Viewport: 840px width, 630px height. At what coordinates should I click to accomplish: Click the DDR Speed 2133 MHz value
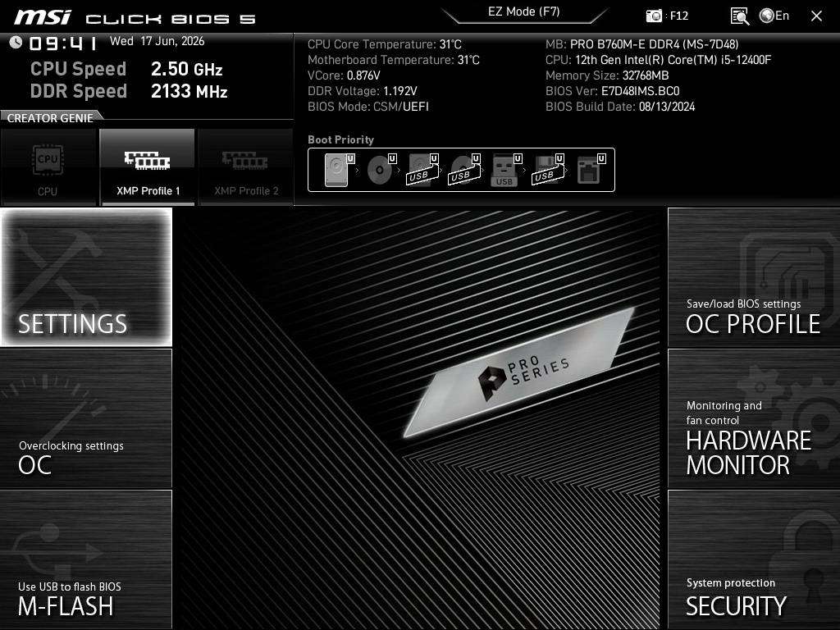[x=189, y=91]
